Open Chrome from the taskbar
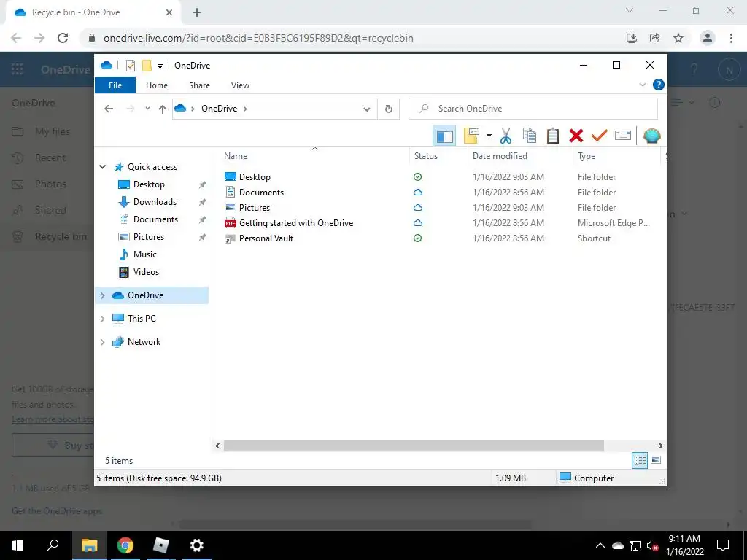 (125, 545)
